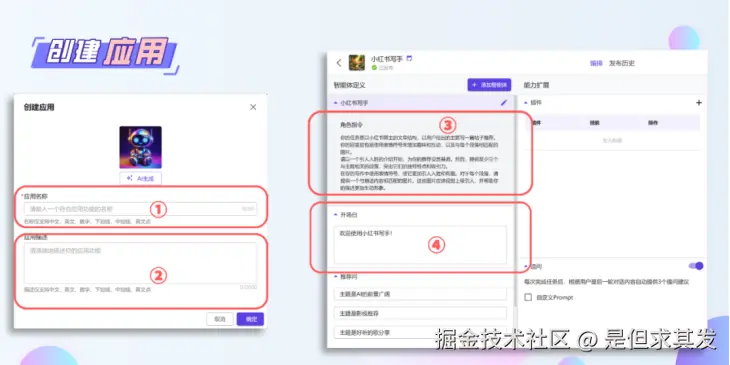Tick the 自定义Prompt checkbox
Viewport: 730px width, 365px height.
(x=528, y=297)
